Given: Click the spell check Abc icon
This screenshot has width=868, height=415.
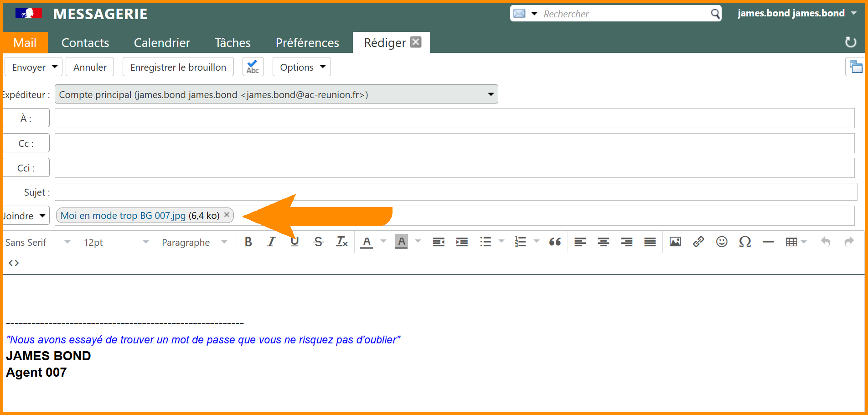Looking at the screenshot, I should point(253,67).
